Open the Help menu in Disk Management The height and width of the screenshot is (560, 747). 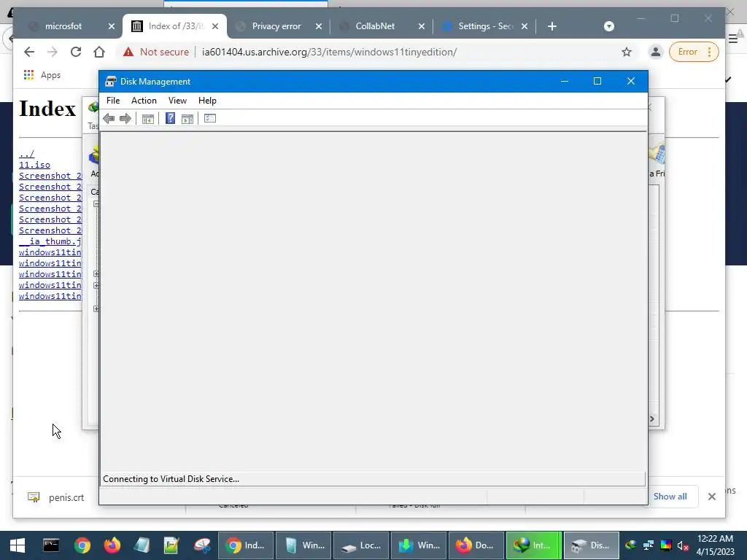coord(207,101)
